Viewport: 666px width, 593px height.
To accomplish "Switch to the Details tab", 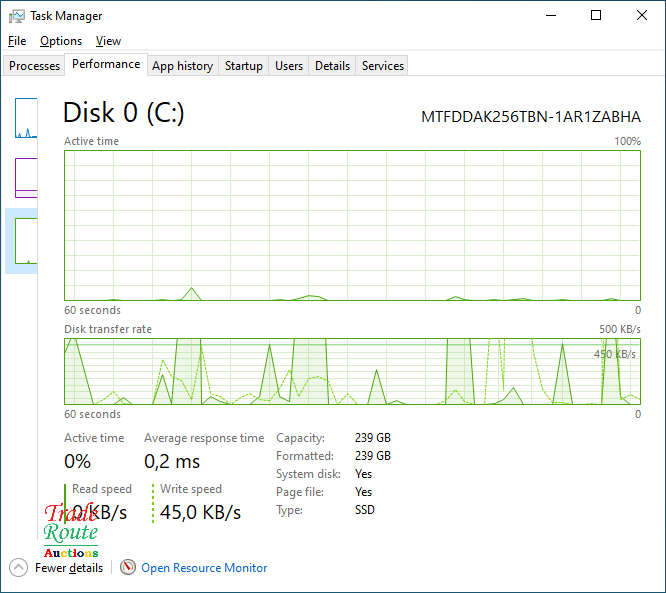I will coord(332,66).
